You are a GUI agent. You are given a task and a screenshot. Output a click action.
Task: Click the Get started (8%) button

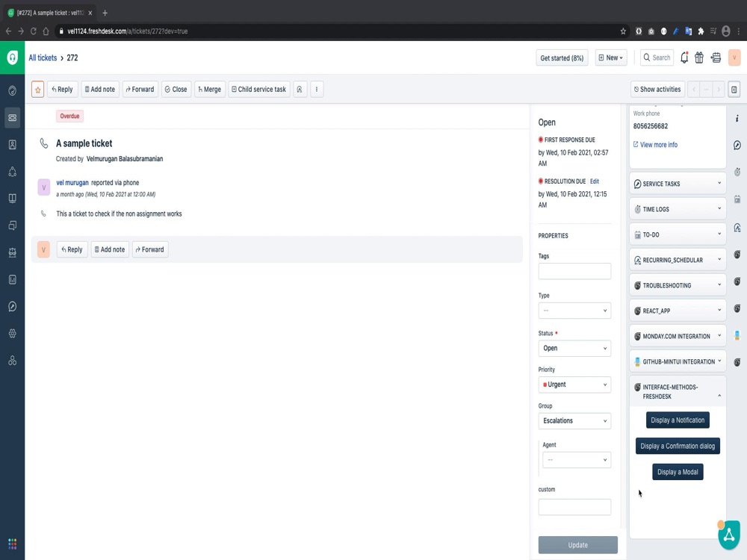pyautogui.click(x=562, y=57)
